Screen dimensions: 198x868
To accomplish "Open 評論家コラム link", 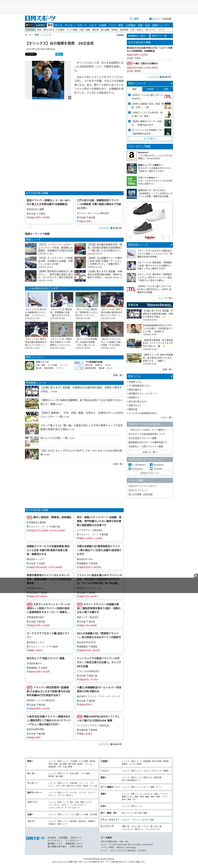I will [x=135, y=382].
